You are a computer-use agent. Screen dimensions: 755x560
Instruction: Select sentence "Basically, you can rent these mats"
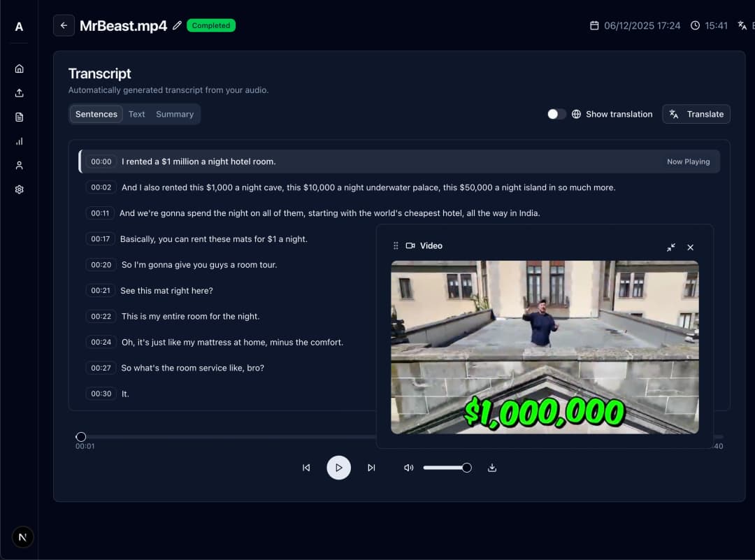214,239
